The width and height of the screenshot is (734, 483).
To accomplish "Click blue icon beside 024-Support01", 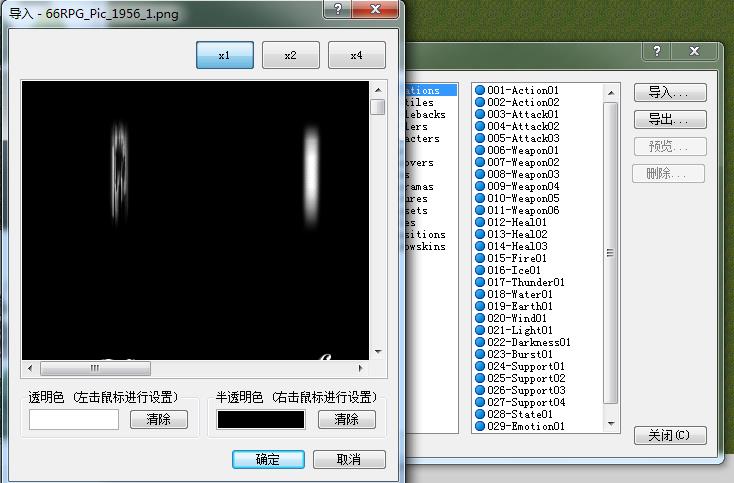I will [480, 366].
